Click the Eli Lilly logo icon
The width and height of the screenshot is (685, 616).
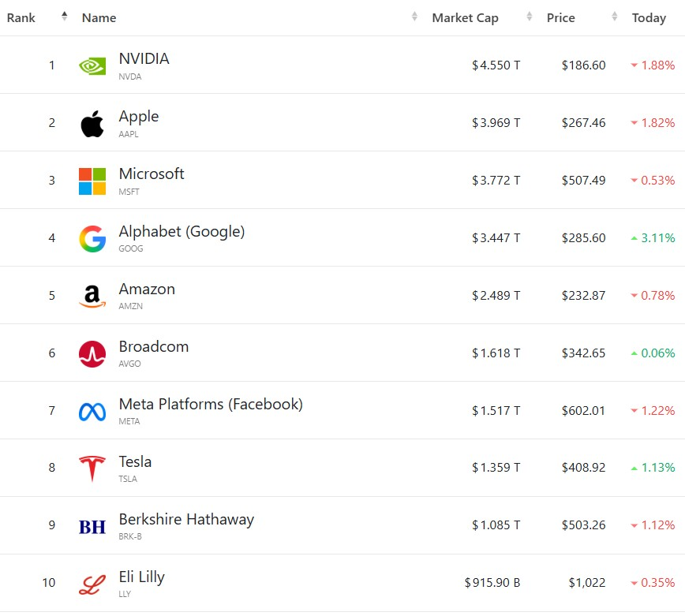click(92, 584)
